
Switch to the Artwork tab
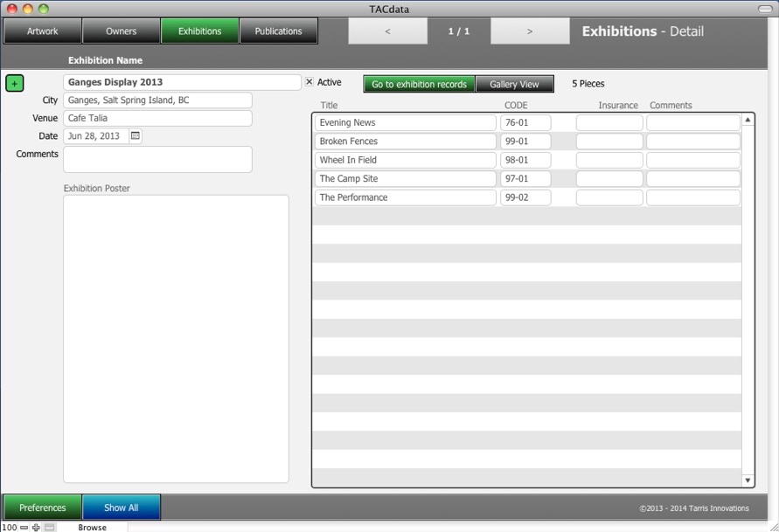(x=43, y=31)
